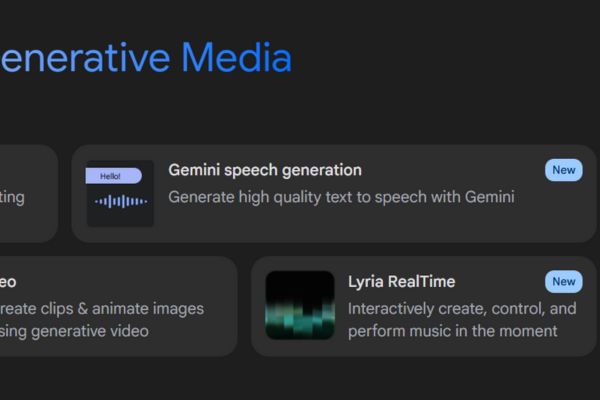Click the New badge on Gemini speech generation
This screenshot has width=600, height=400.
point(564,170)
